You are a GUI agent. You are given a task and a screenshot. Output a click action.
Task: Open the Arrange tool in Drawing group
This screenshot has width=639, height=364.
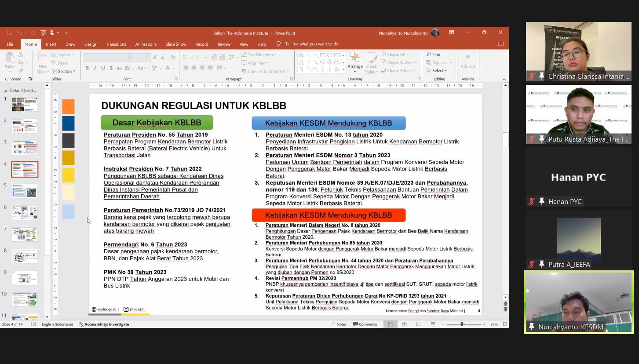point(355,62)
